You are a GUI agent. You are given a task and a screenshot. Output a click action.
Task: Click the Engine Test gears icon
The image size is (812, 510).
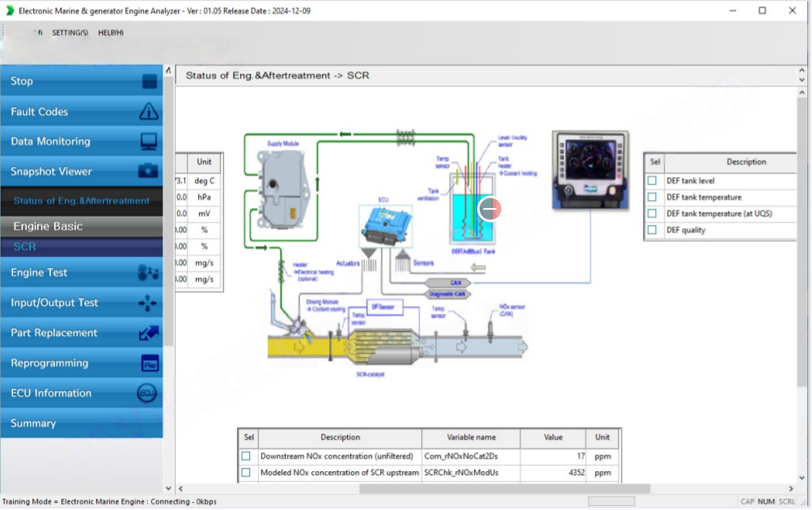tap(149, 273)
